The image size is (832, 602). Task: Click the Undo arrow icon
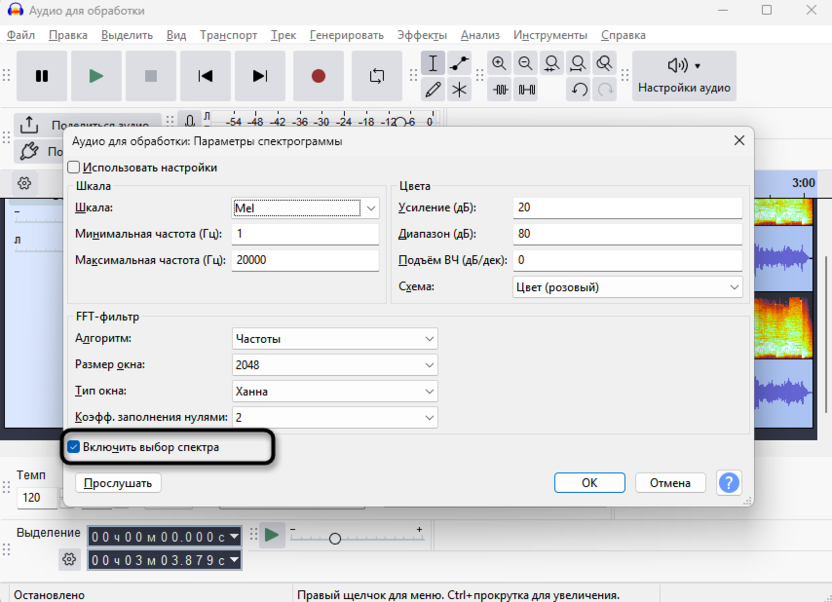tap(579, 90)
